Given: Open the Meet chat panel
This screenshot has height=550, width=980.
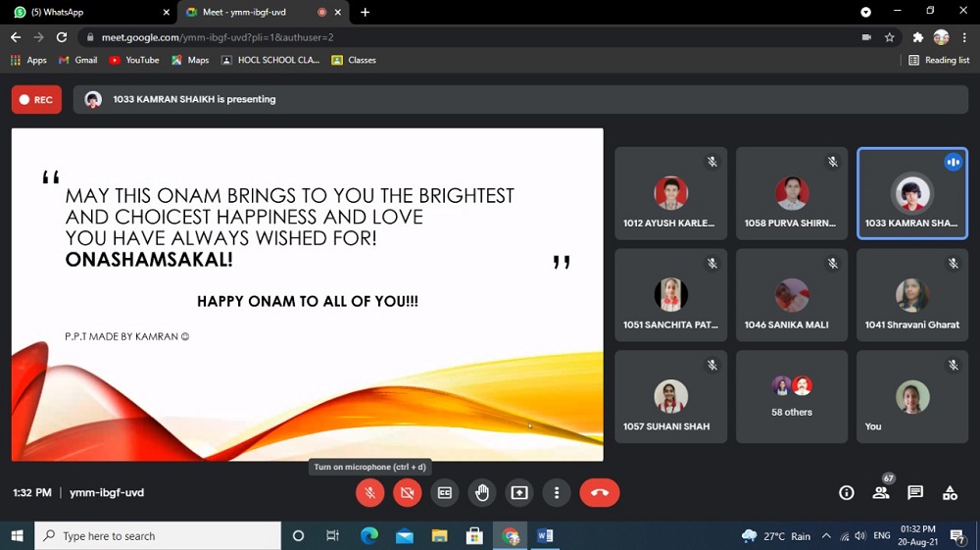Looking at the screenshot, I should 915,492.
